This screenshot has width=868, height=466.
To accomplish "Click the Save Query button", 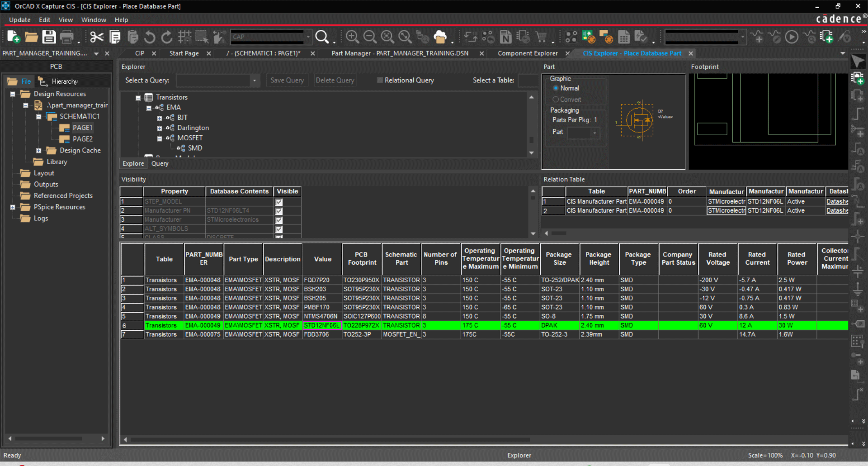I will pos(287,80).
